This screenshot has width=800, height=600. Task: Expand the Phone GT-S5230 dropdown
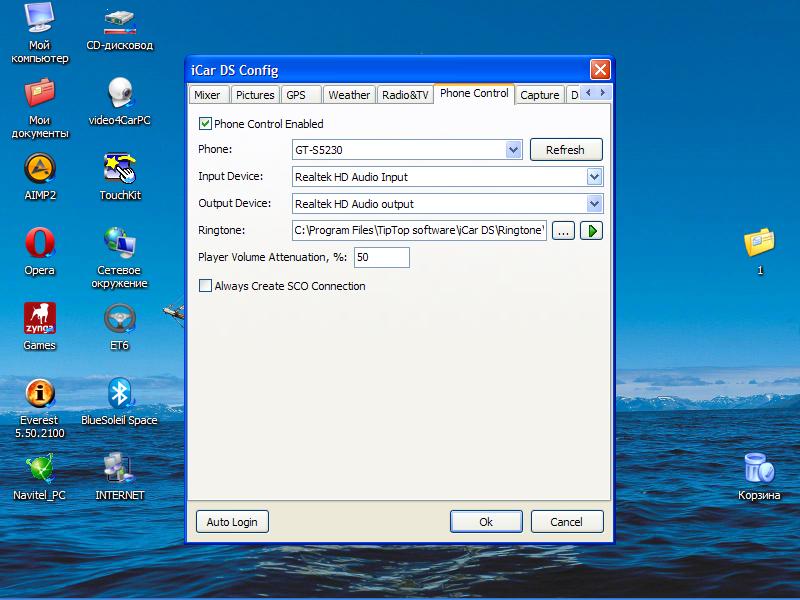pos(514,150)
